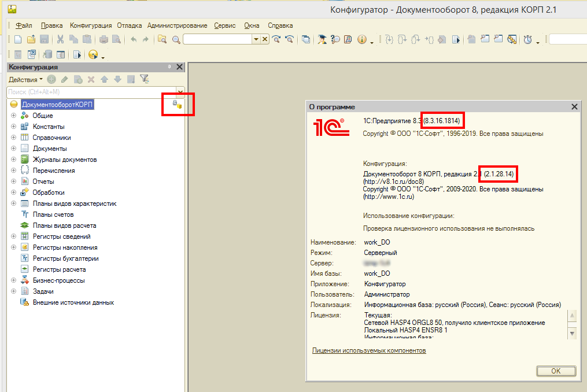
Task: Click the Edit pencil icon in Configuration panel
Action: coord(65,79)
